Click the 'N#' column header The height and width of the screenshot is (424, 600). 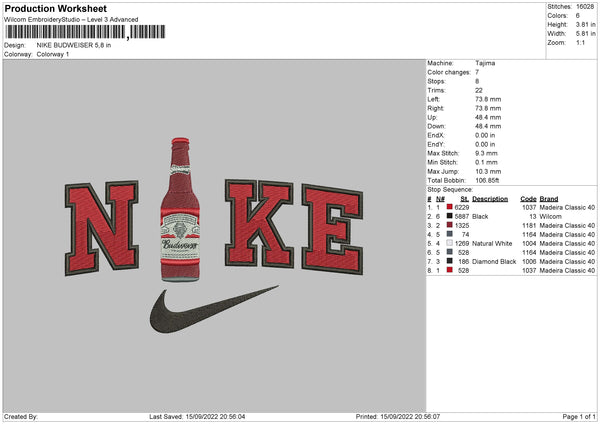(x=440, y=199)
